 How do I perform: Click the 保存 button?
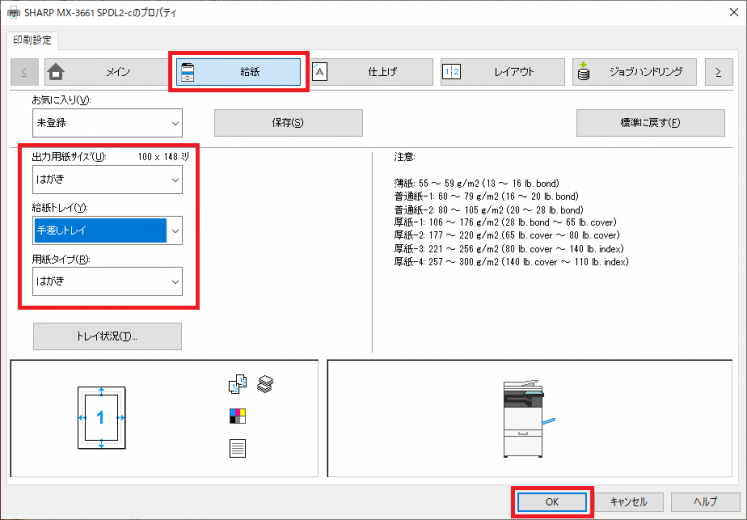tap(288, 123)
